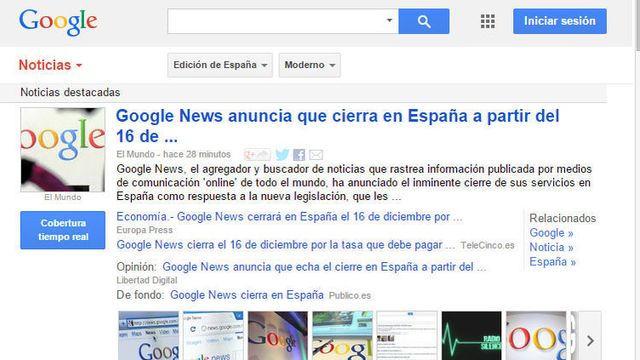The image size is (640, 360).
Task: Open related topic Google »
Action: pyautogui.click(x=551, y=233)
